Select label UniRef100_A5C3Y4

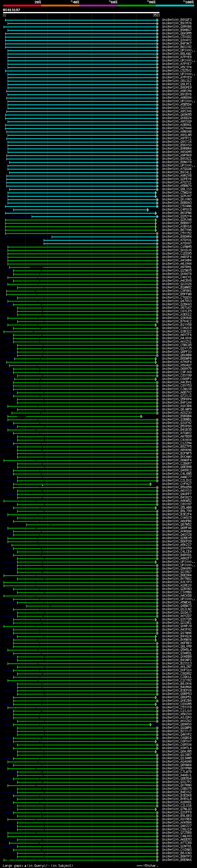[177, 67]
